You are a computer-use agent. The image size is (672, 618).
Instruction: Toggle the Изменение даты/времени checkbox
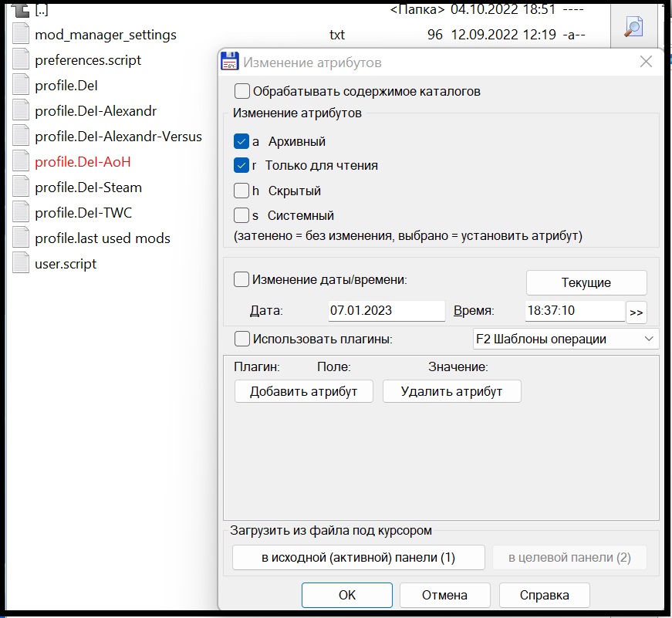pyautogui.click(x=241, y=279)
